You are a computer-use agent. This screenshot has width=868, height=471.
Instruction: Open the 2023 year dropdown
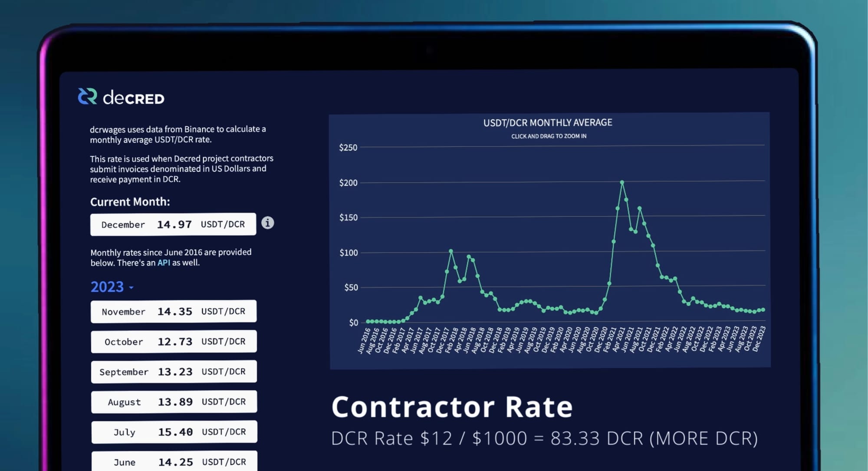[x=112, y=287]
